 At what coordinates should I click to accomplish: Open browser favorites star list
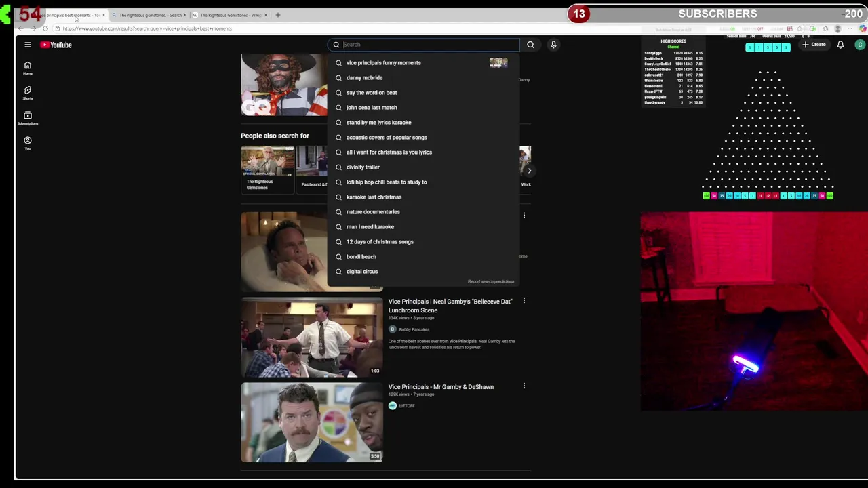click(x=825, y=28)
